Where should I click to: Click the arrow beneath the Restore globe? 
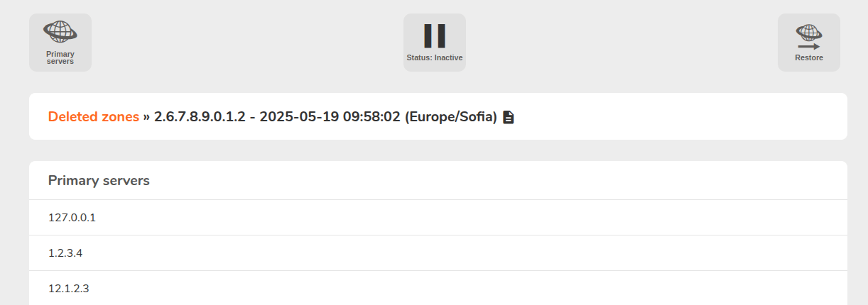tap(809, 46)
